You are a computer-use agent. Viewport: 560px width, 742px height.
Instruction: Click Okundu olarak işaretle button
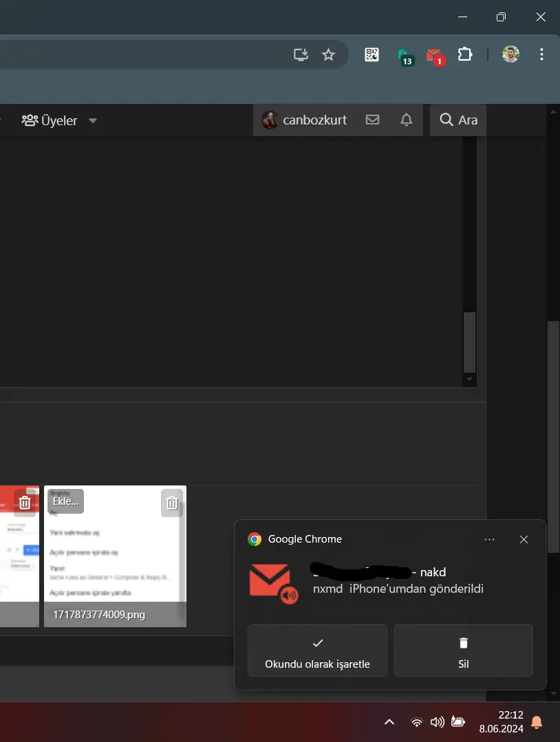pos(317,651)
